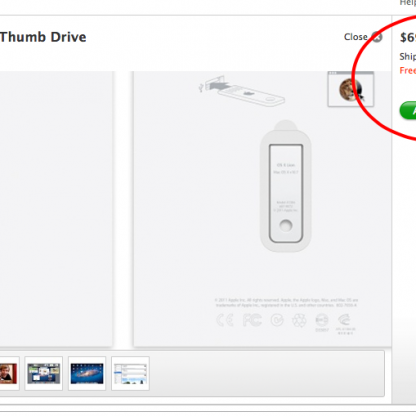Screen dimensions: 416x416
Task: Click the blank left packaging panel image
Action: coord(56,209)
